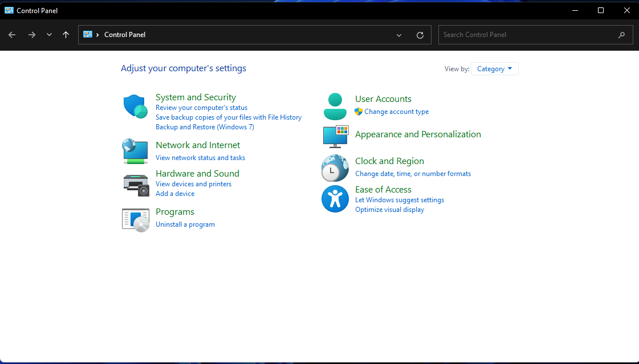Open Appearance and Personalization heading
The height and width of the screenshot is (364, 639).
pos(418,134)
